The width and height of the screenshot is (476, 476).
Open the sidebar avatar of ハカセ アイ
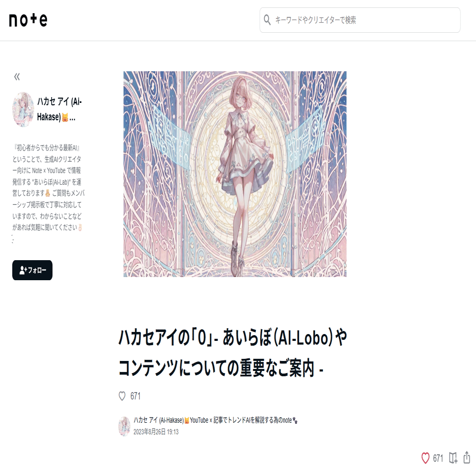tap(23, 109)
